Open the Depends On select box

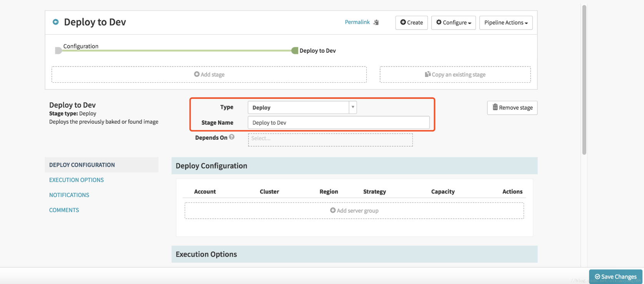330,140
